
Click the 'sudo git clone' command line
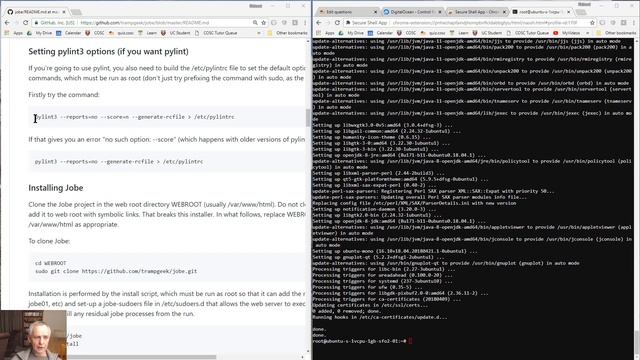[x=116, y=271]
